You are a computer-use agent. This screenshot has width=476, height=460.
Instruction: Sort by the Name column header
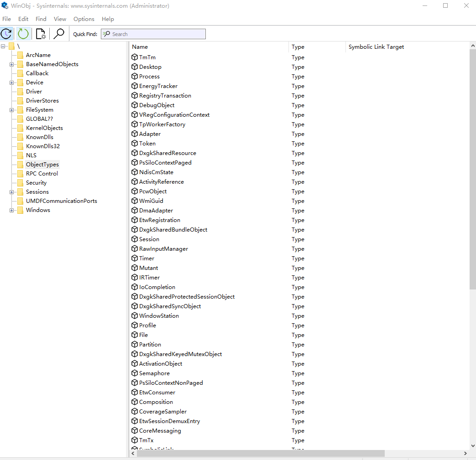209,47
